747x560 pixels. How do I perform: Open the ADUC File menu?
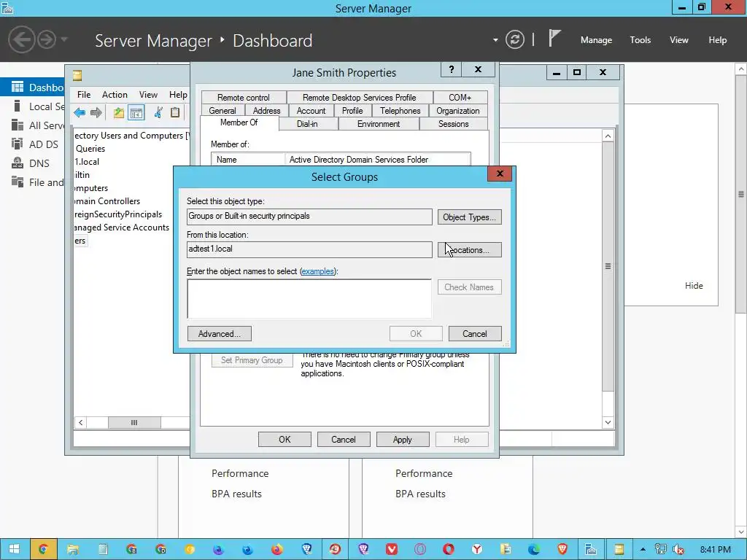click(84, 94)
